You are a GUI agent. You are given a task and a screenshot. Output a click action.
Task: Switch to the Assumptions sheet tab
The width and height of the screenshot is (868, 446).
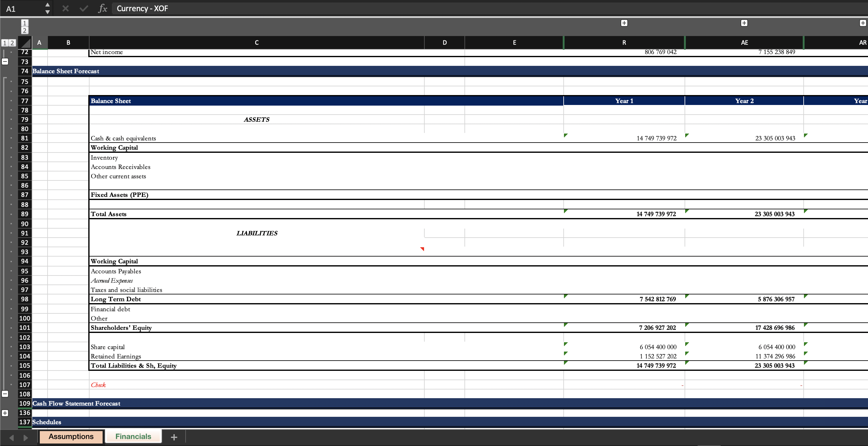(x=71, y=437)
